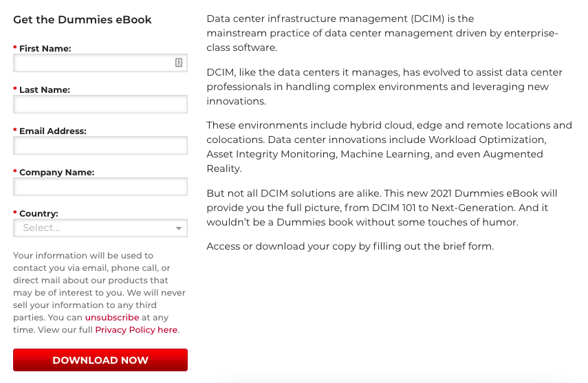The image size is (588, 383).
Task: Submit form with DOWNLOAD NOW button
Action: coord(100,360)
